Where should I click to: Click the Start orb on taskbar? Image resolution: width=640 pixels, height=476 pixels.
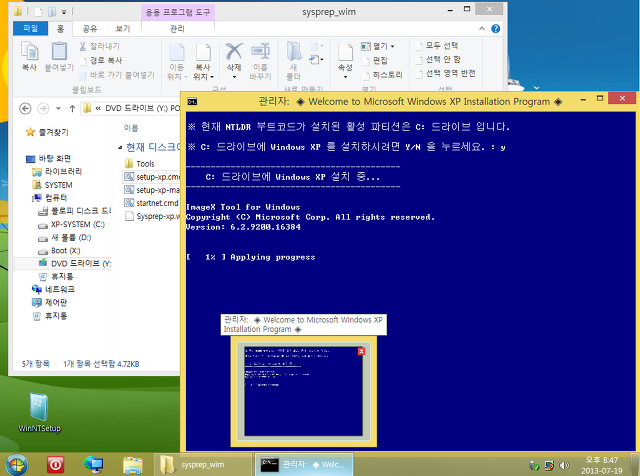(x=16, y=465)
